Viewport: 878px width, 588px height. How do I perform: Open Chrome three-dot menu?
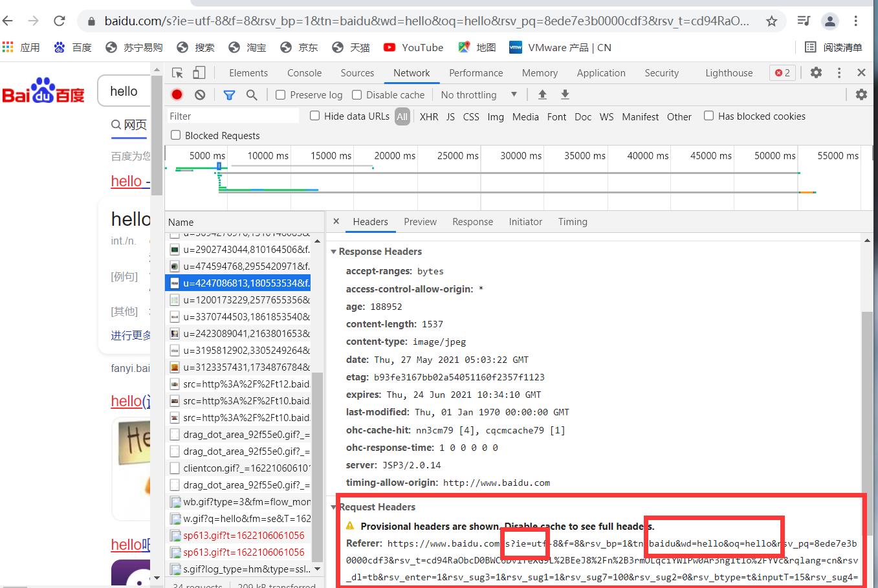pos(856,21)
